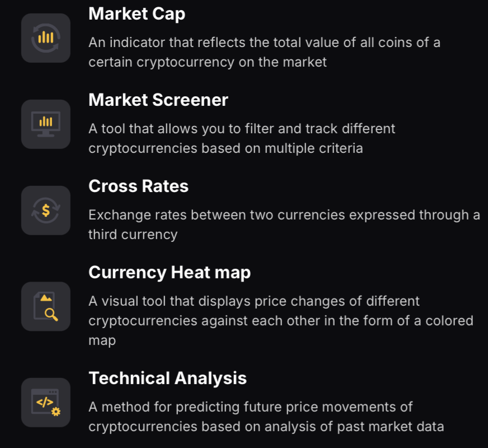The image size is (488, 448).
Task: Choose the Technical Analysis heading
Action: (167, 379)
